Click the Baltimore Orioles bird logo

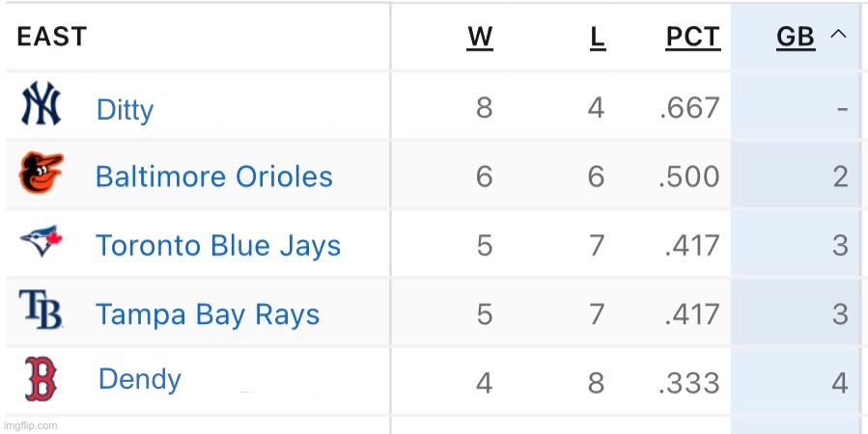tap(41, 174)
